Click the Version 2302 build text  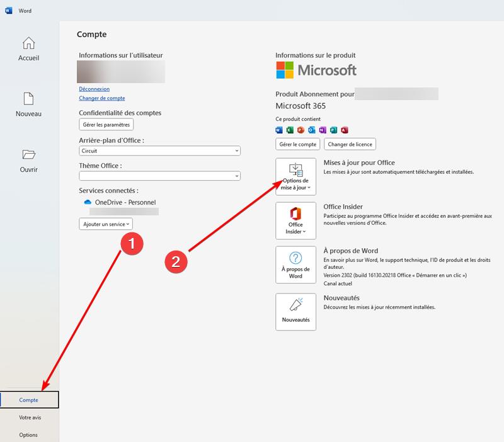pos(395,275)
